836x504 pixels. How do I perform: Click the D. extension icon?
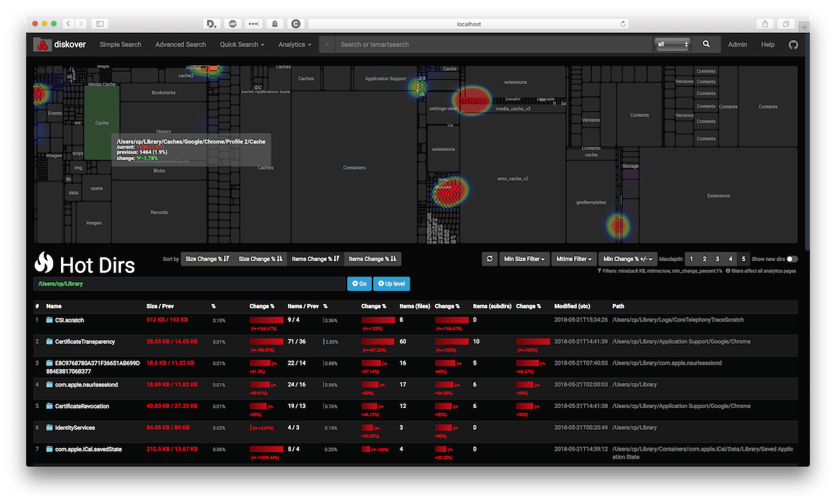211,23
